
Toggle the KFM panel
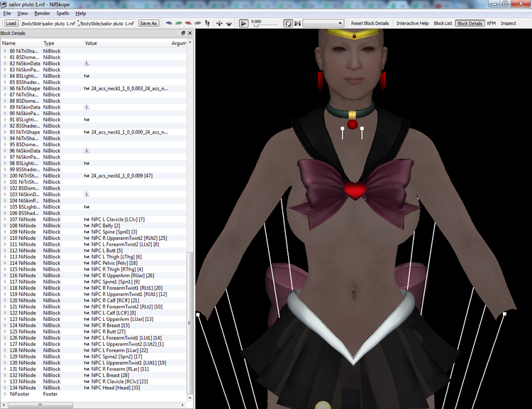[492, 23]
